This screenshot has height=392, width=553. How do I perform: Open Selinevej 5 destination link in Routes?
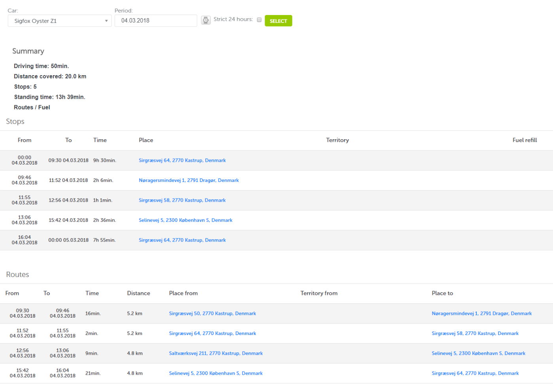tap(478, 354)
